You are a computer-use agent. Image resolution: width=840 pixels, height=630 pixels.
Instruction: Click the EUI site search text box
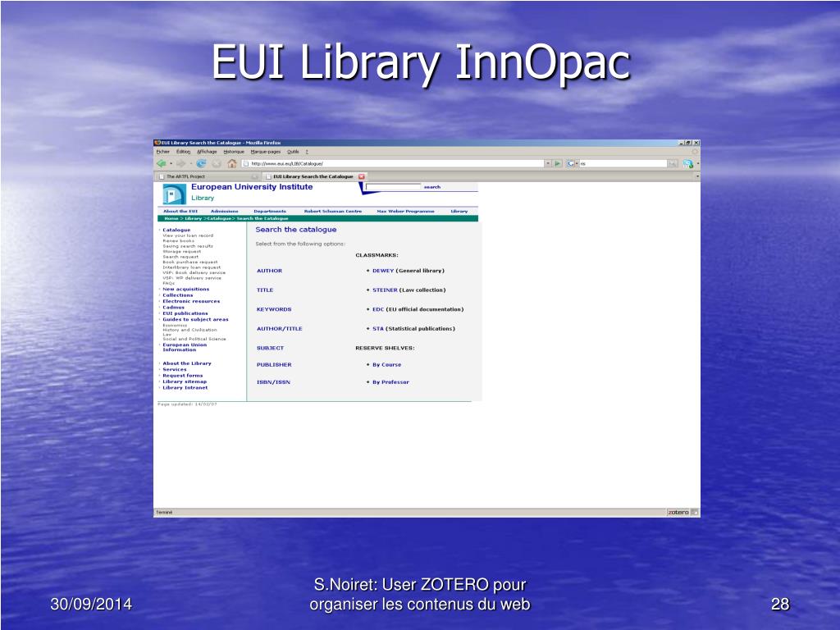point(393,187)
